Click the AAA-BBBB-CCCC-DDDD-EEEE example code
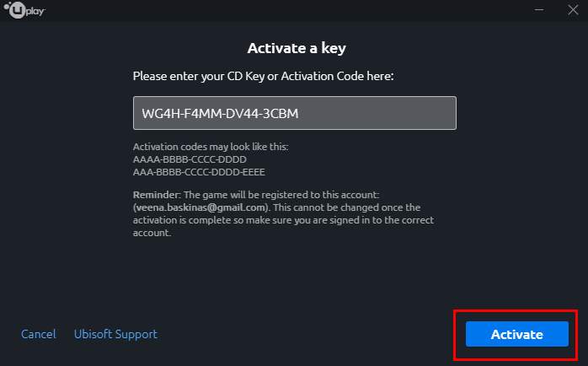This screenshot has height=366, width=588. coord(199,171)
